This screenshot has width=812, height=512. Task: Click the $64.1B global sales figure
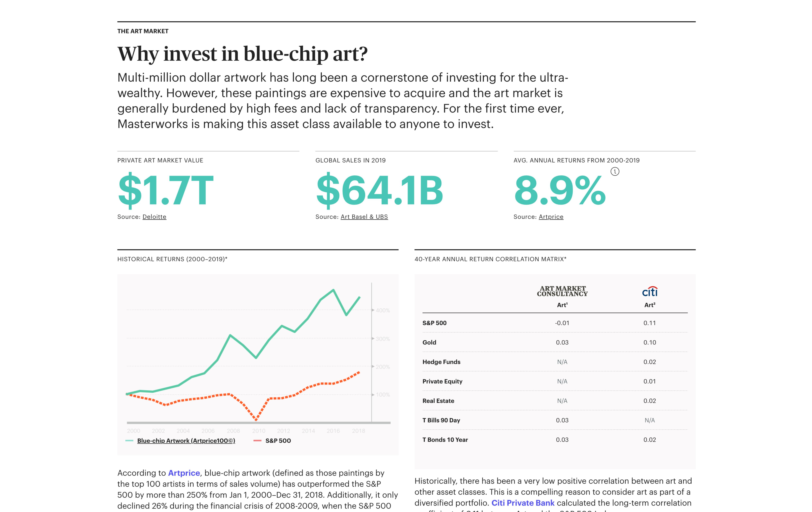(x=379, y=190)
